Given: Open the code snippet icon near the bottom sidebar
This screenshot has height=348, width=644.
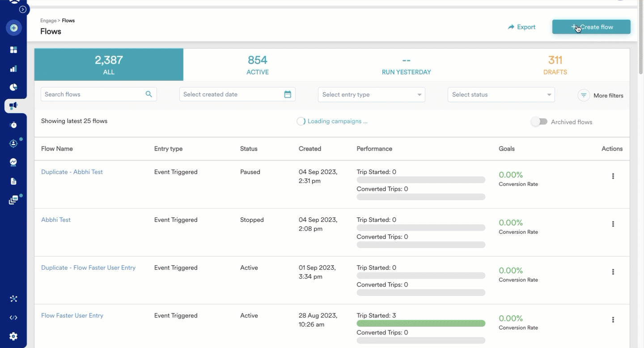Looking at the screenshot, I should tap(13, 317).
